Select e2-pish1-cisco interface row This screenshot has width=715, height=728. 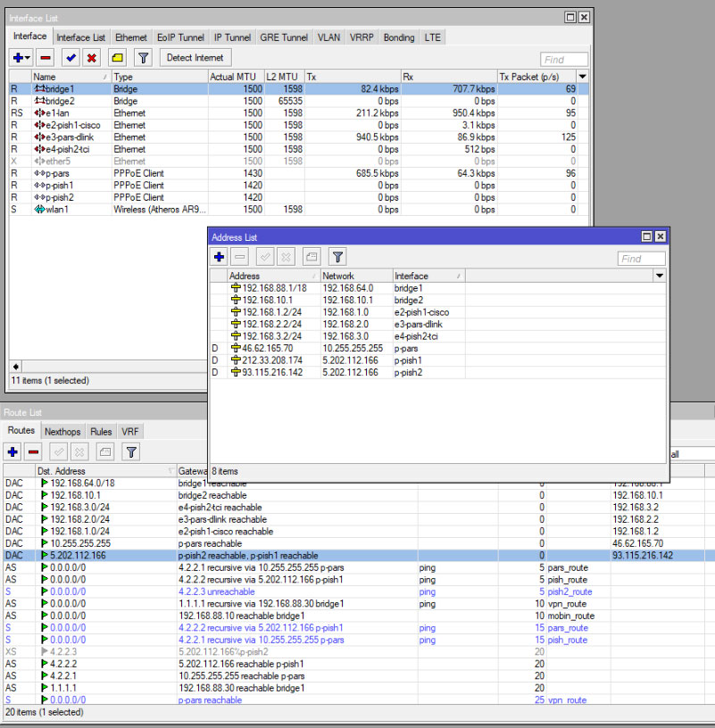[x=299, y=125]
